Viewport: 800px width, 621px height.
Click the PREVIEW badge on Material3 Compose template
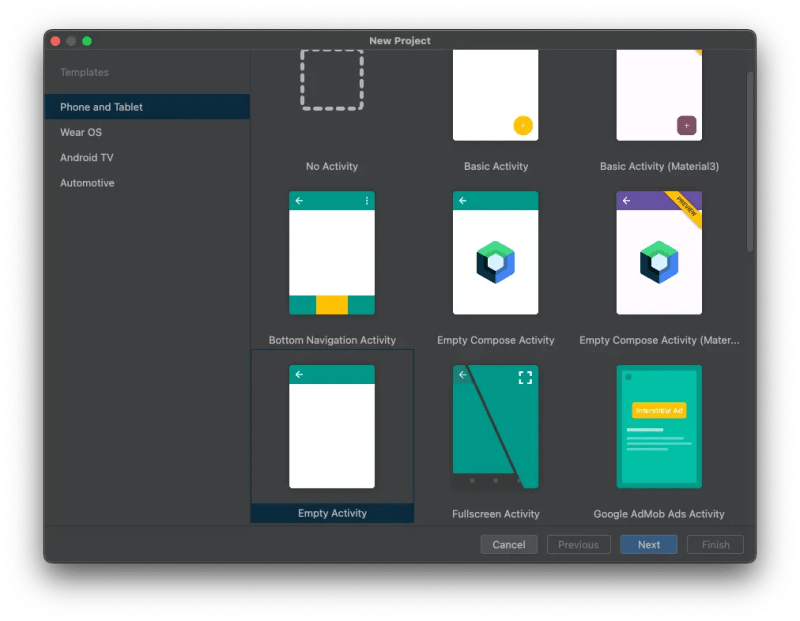[x=688, y=205]
